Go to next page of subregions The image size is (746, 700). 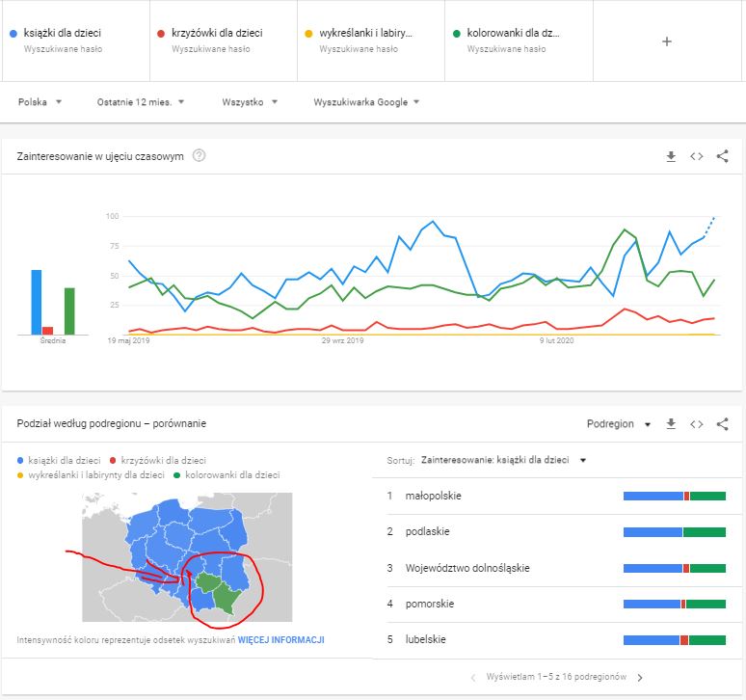[x=639, y=677]
